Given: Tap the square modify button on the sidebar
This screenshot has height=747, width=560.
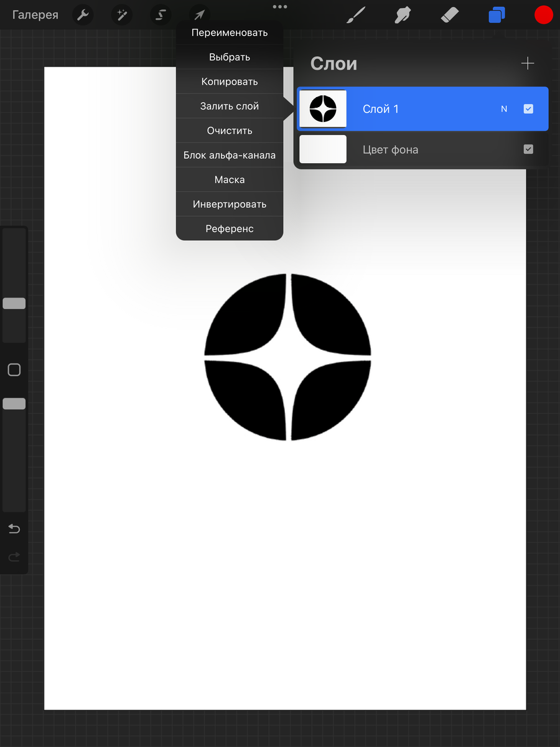Looking at the screenshot, I should click(14, 370).
